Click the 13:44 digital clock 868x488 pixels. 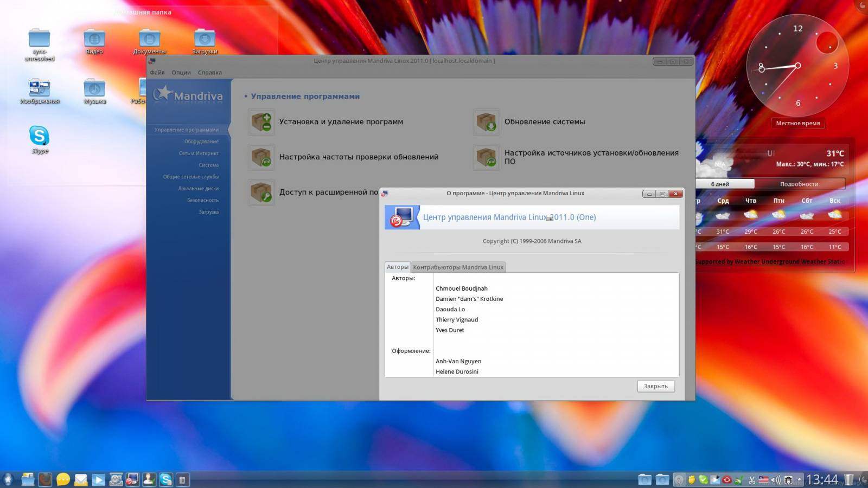pos(822,479)
